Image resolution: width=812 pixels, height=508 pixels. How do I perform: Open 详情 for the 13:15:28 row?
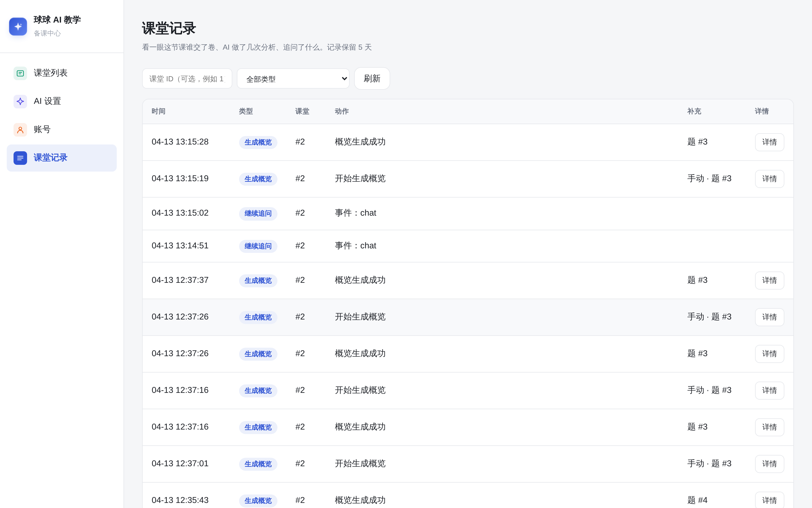click(x=769, y=142)
